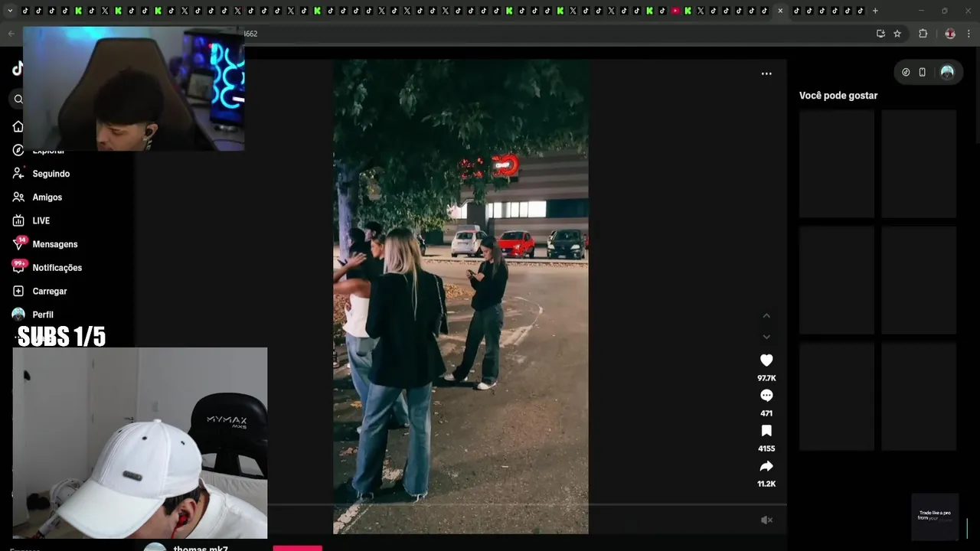This screenshot has width=980, height=551.
Task: Open the LIVE sidebar item
Action: pos(41,220)
